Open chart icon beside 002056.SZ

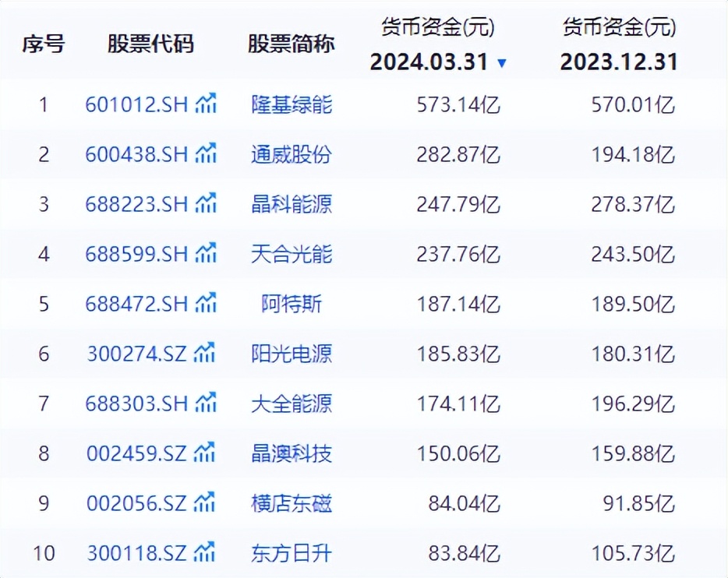pyautogui.click(x=204, y=502)
